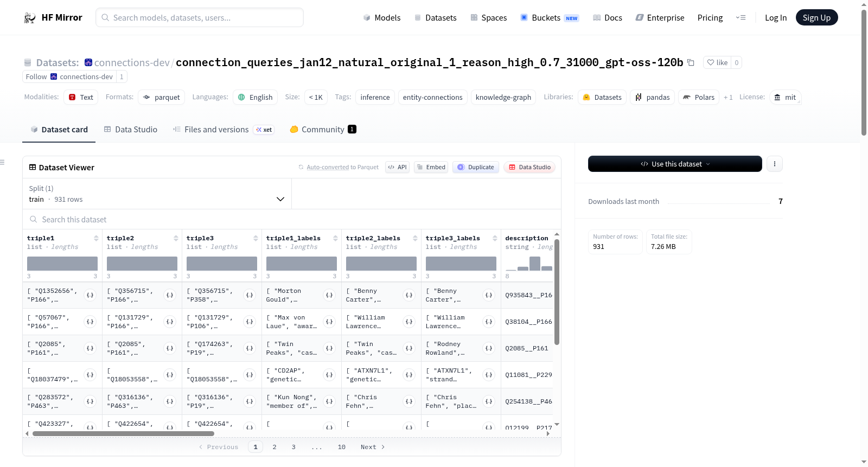Click the English language tag

255,97
